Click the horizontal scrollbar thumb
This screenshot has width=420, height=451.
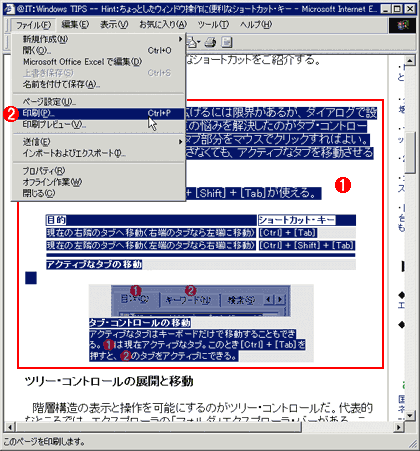click(159, 427)
